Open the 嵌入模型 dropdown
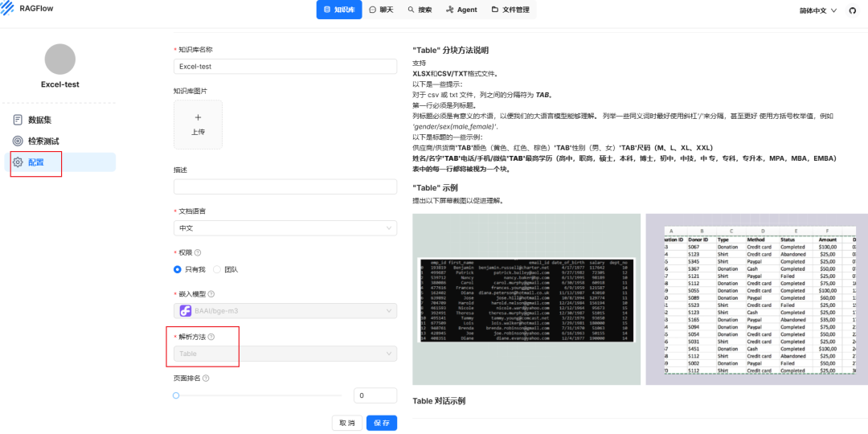Screen dimensions: 868x434 [x=285, y=311]
